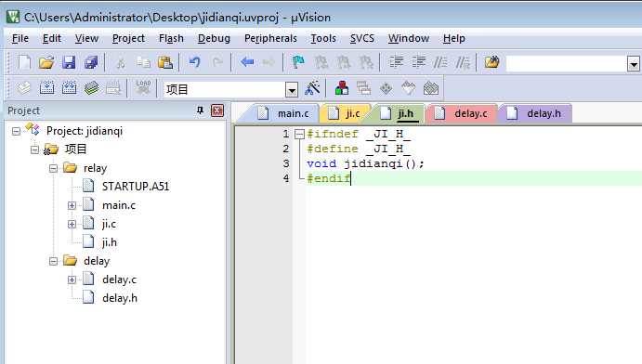Image resolution: width=642 pixels, height=364 pixels.
Task: Insert a bookmark with the flag icon
Action: tap(298, 62)
